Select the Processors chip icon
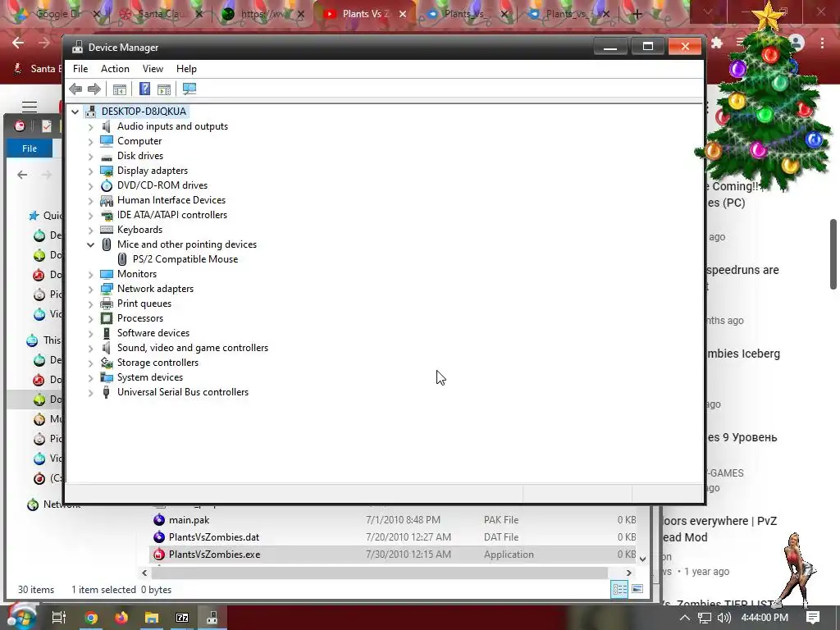The width and height of the screenshot is (840, 630). 107,318
